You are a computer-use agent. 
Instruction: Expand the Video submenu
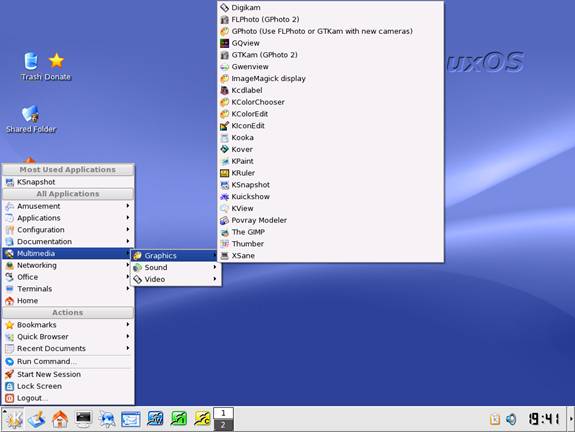[x=175, y=279]
